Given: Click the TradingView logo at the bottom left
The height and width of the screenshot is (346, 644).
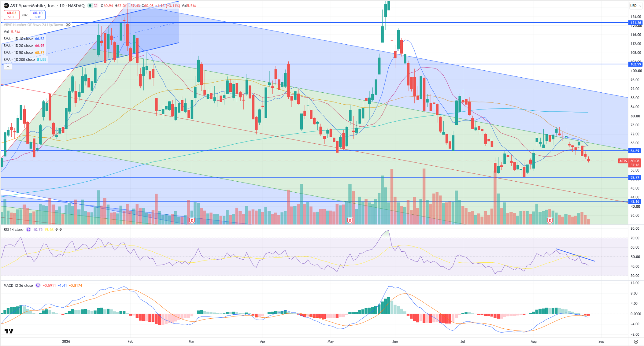Looking at the screenshot, I should [x=9, y=331].
